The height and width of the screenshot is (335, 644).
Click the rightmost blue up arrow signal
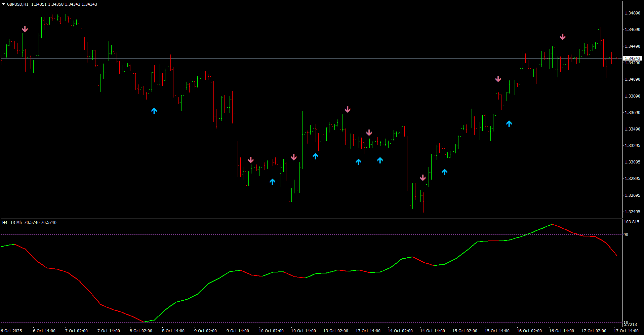(509, 123)
